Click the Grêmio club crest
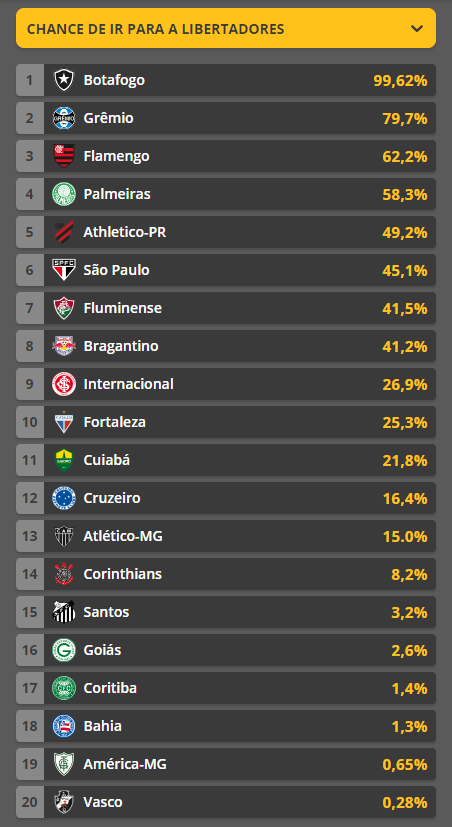Viewport: 452px width, 827px height. pyautogui.click(x=64, y=118)
